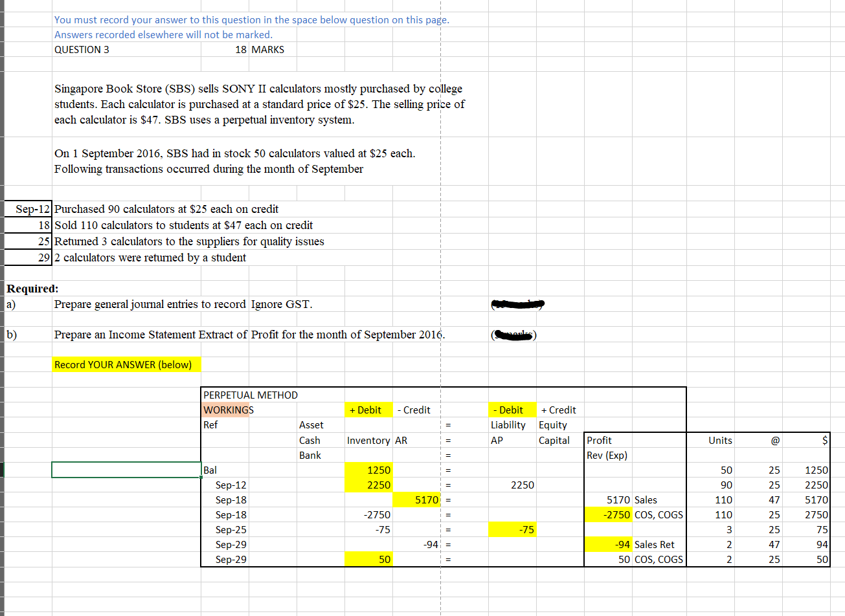Image resolution: width=845 pixels, height=616 pixels.
Task: Select the yellow -75 AP cell
Action: tap(513, 530)
